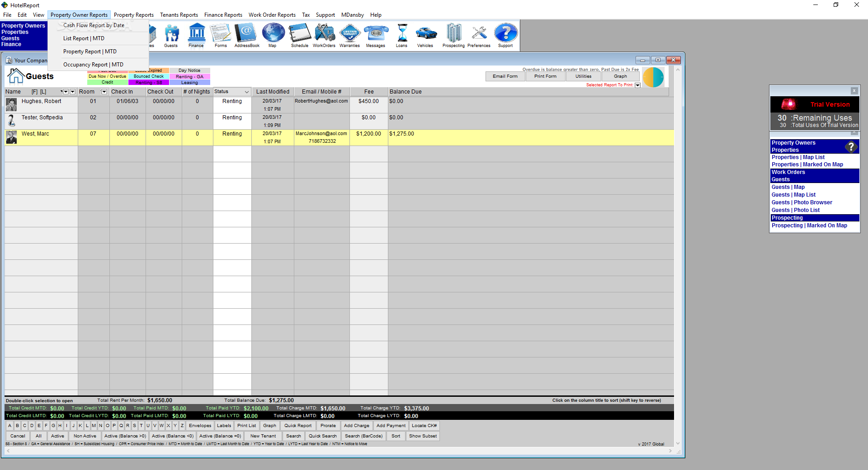Open Prospecting | Marked On Map link
Viewport: 868px width, 470px height.
[x=809, y=226]
